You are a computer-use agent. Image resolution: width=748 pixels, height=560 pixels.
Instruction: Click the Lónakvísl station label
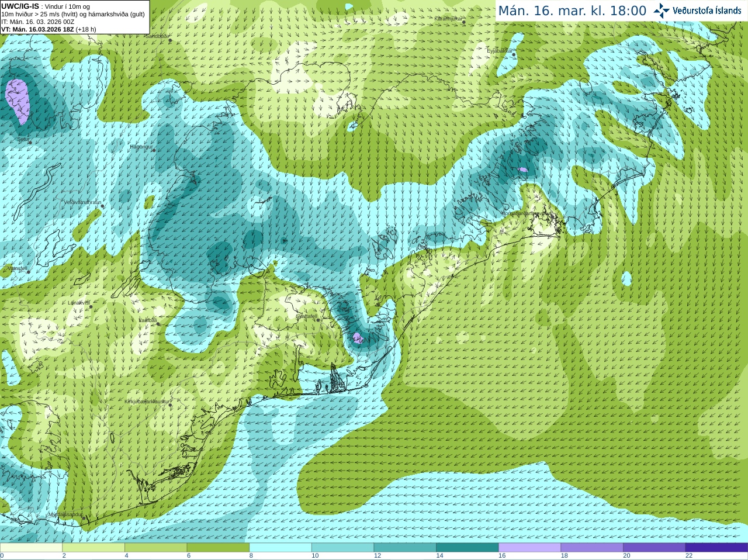click(79, 303)
